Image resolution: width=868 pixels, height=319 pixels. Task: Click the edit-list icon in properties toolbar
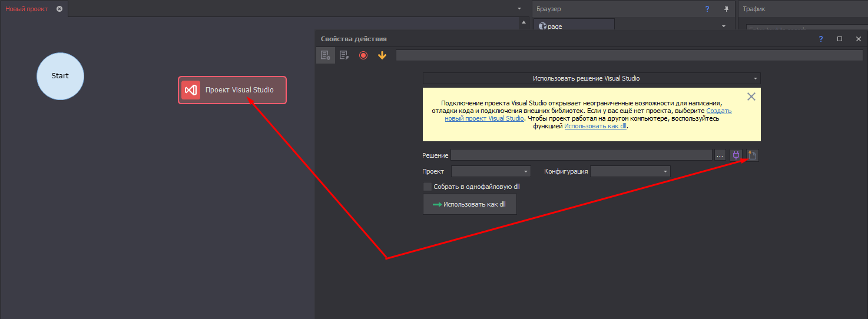(344, 55)
